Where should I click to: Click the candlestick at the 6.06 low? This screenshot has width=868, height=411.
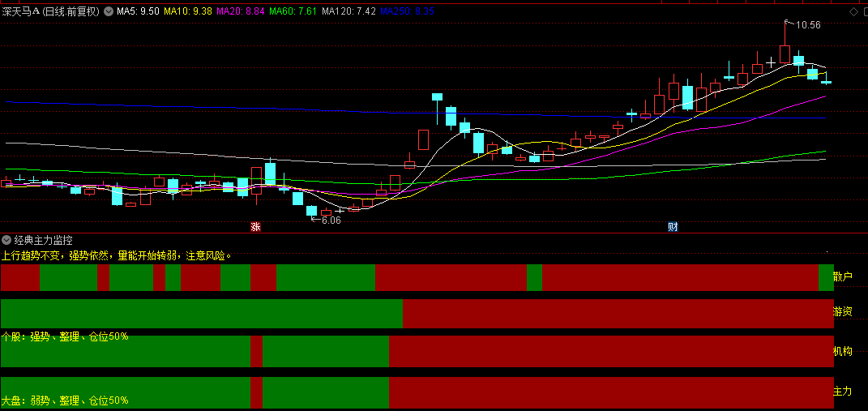pyautogui.click(x=312, y=211)
